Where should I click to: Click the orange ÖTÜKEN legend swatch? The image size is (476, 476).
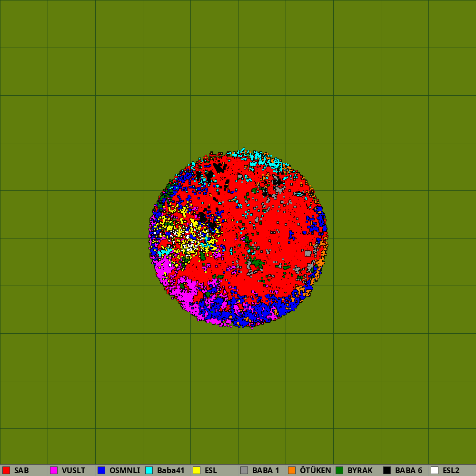coord(292,470)
